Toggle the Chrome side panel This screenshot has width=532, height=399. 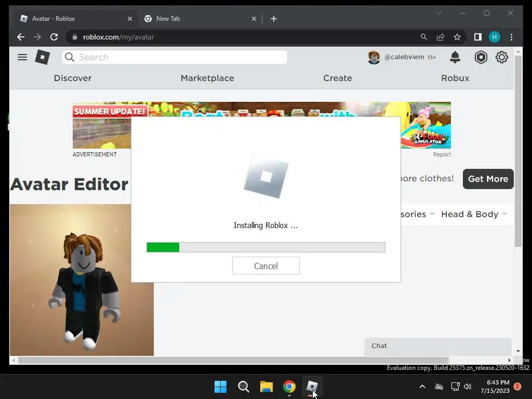tap(478, 37)
